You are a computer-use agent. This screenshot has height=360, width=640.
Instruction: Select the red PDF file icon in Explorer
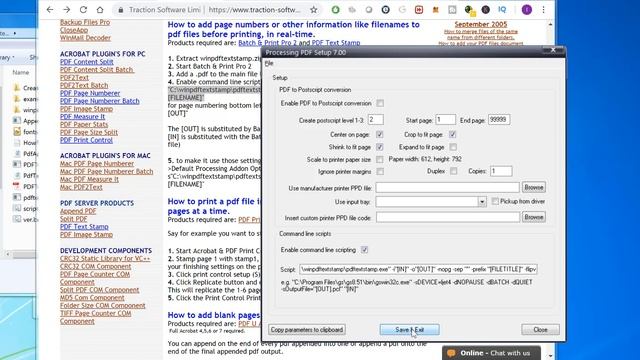pyautogui.click(x=17, y=186)
